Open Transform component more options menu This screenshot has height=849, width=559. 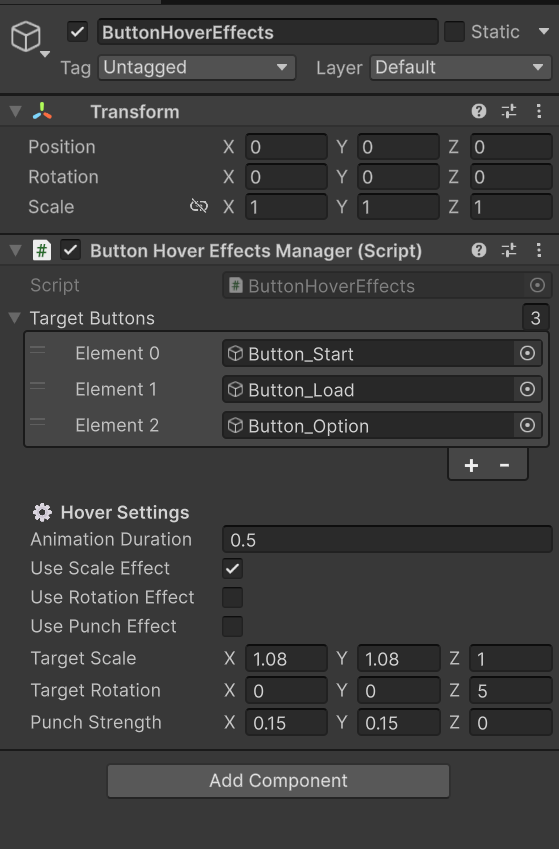(538, 112)
